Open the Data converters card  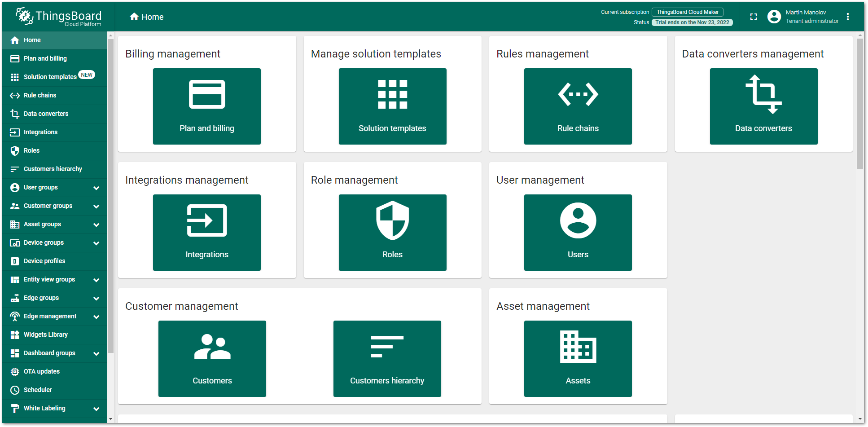(x=763, y=106)
